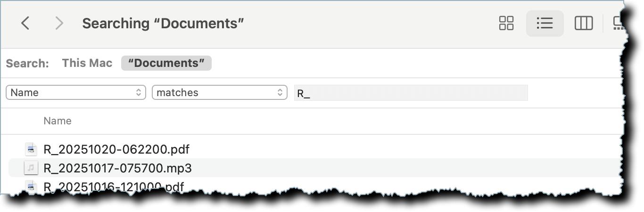The height and width of the screenshot is (212, 644).
Task: Switch to icon grid view
Action: 506,23
